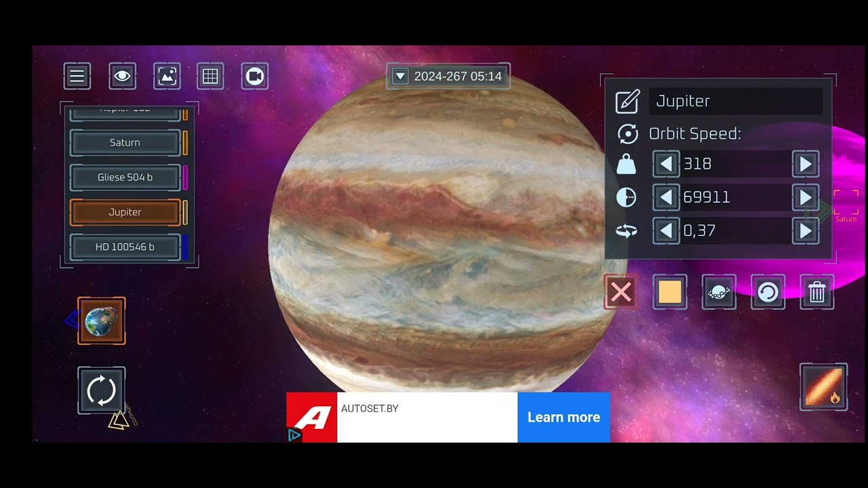Click the rotation arrows icon

point(627,231)
